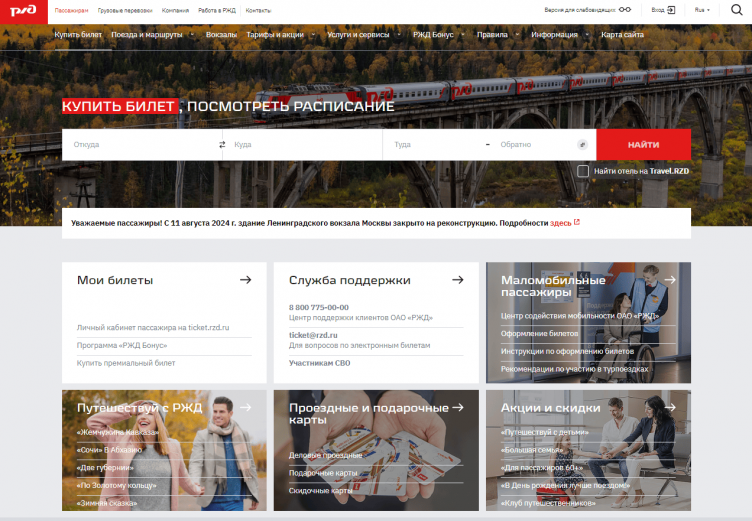
Task: Click 'ПОСМОТРЕТЬ РАСПИСАНИЕ' heading toggle
Action: pyautogui.click(x=291, y=106)
